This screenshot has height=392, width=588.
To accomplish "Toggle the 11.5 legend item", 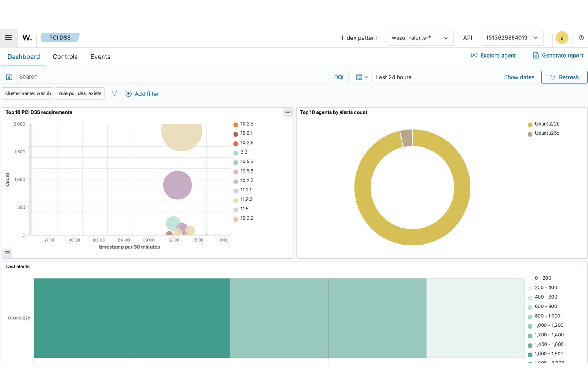I will click(241, 209).
